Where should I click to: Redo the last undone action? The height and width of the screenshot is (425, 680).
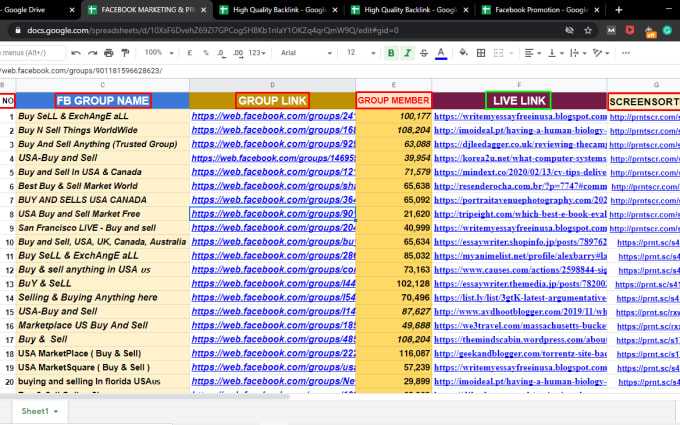pyautogui.click(x=92, y=53)
